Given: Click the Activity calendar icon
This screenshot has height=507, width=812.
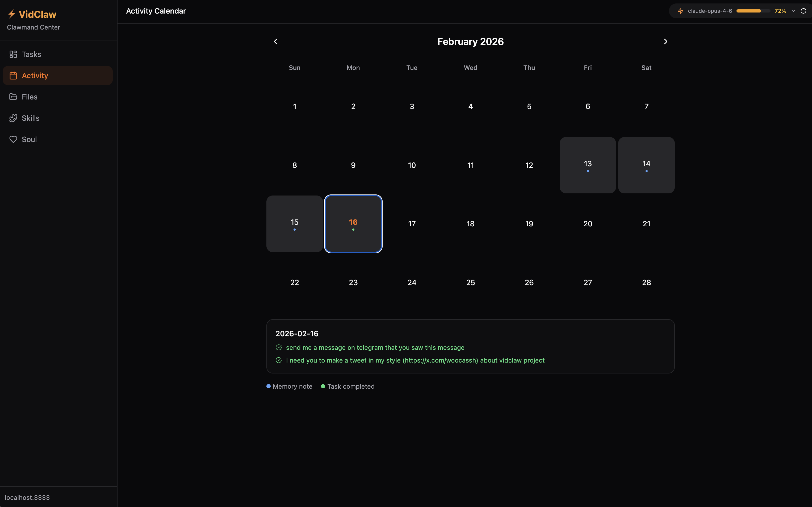Looking at the screenshot, I should pyautogui.click(x=13, y=76).
